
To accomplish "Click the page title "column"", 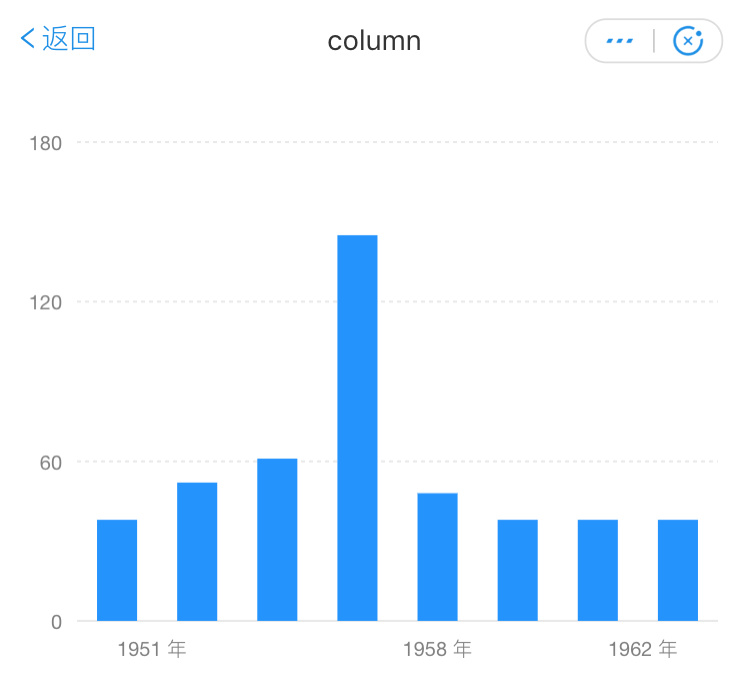I will [x=374, y=41].
